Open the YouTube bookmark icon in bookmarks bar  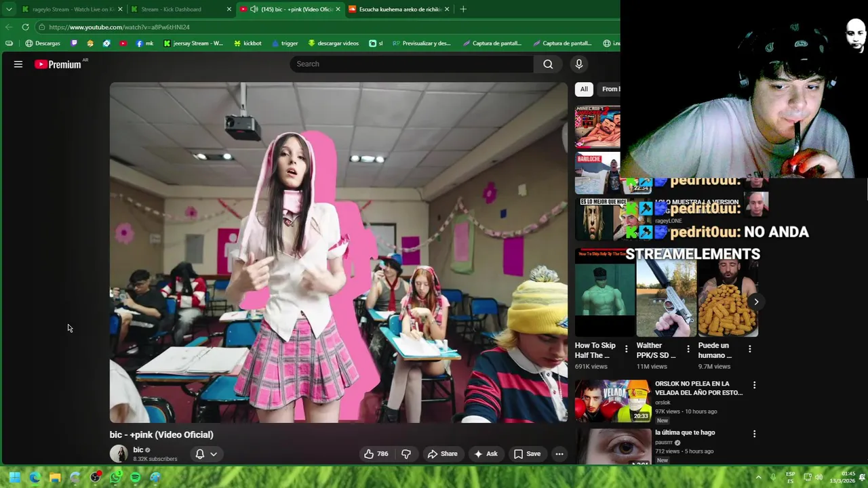(123, 43)
